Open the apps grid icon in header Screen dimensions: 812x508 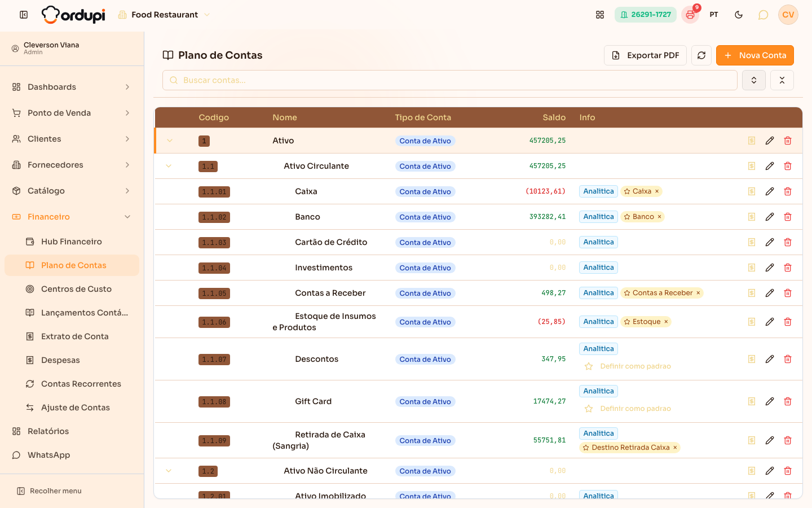pos(600,15)
